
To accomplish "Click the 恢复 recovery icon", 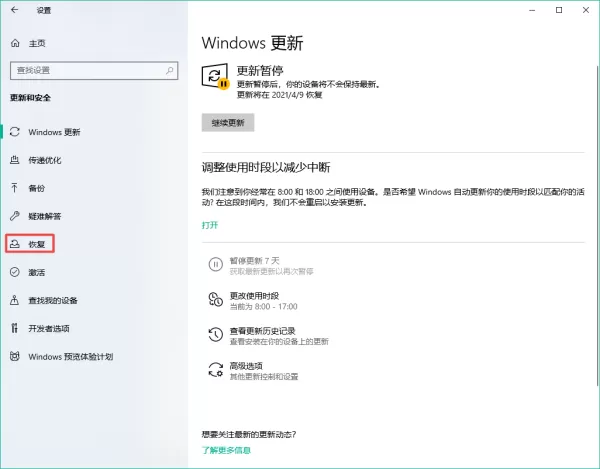I will point(15,244).
